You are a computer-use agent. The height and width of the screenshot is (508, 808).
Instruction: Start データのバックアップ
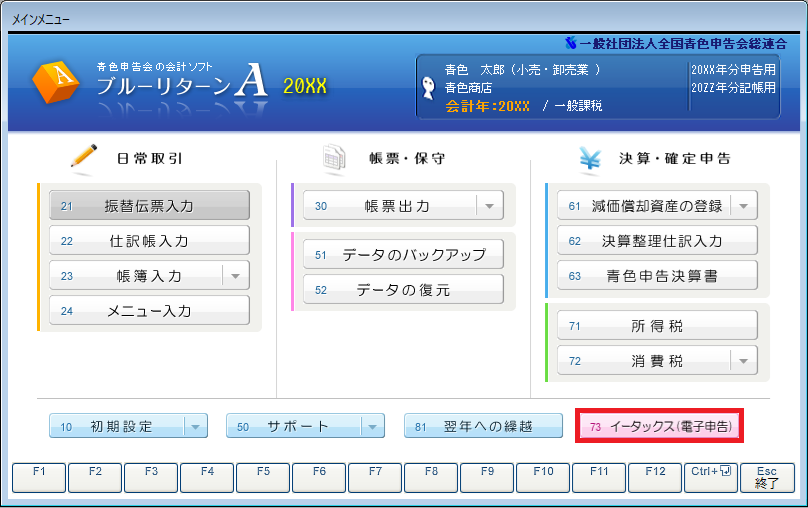click(403, 255)
